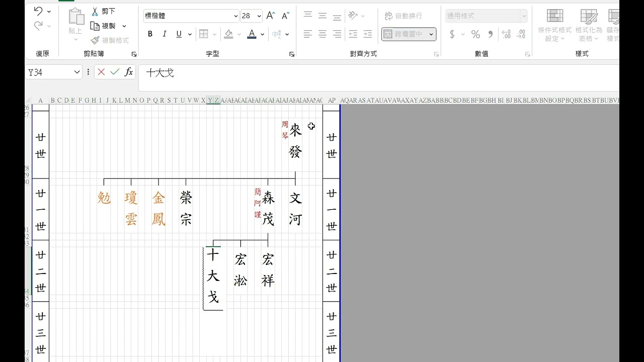644x362 pixels.
Task: Click the Font Color A swatch
Action: point(252,34)
